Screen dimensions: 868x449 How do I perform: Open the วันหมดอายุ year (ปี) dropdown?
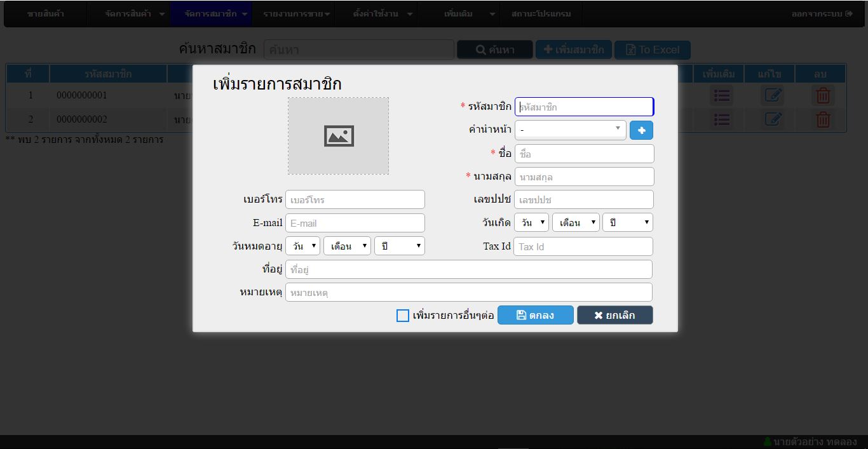[x=399, y=246]
